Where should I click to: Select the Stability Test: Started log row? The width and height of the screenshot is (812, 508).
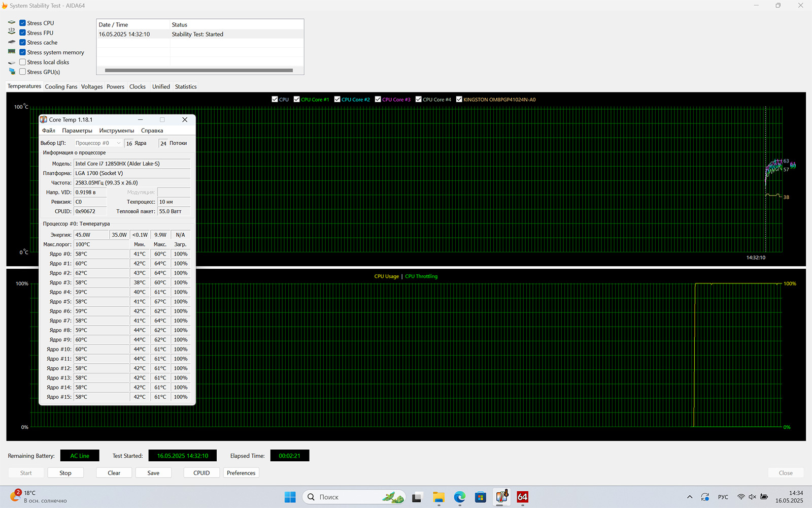pyautogui.click(x=200, y=35)
